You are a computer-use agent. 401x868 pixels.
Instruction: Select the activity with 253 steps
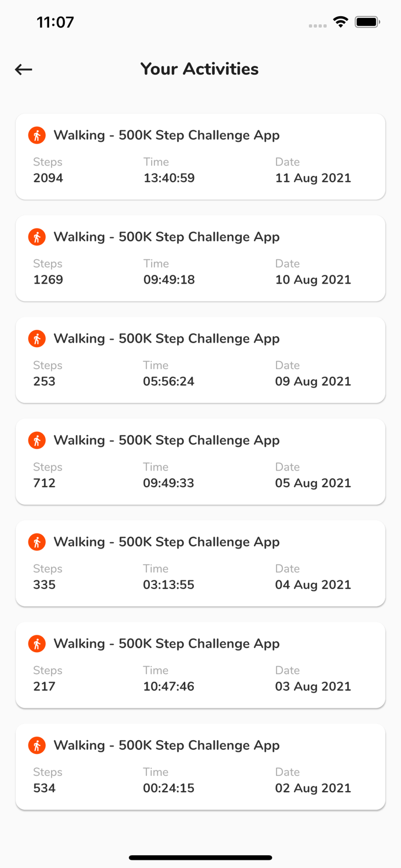[200, 360]
